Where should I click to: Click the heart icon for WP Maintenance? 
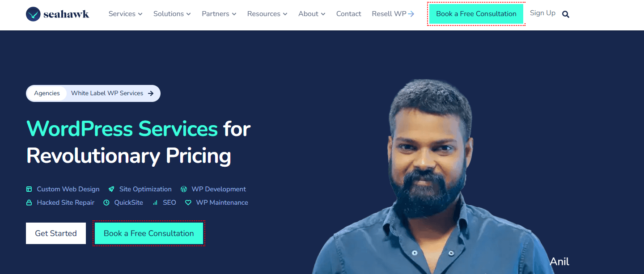point(188,202)
